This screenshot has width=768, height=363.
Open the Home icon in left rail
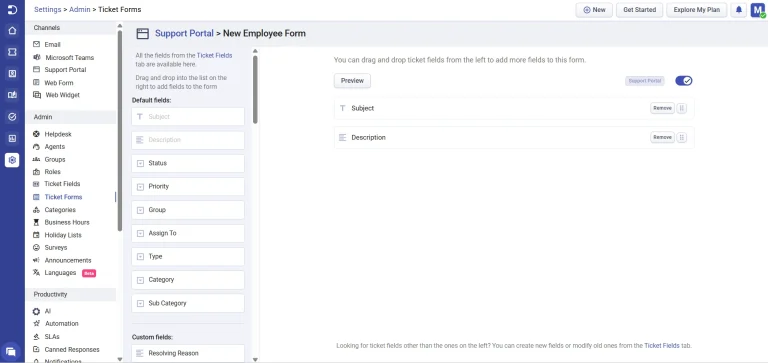click(x=12, y=30)
